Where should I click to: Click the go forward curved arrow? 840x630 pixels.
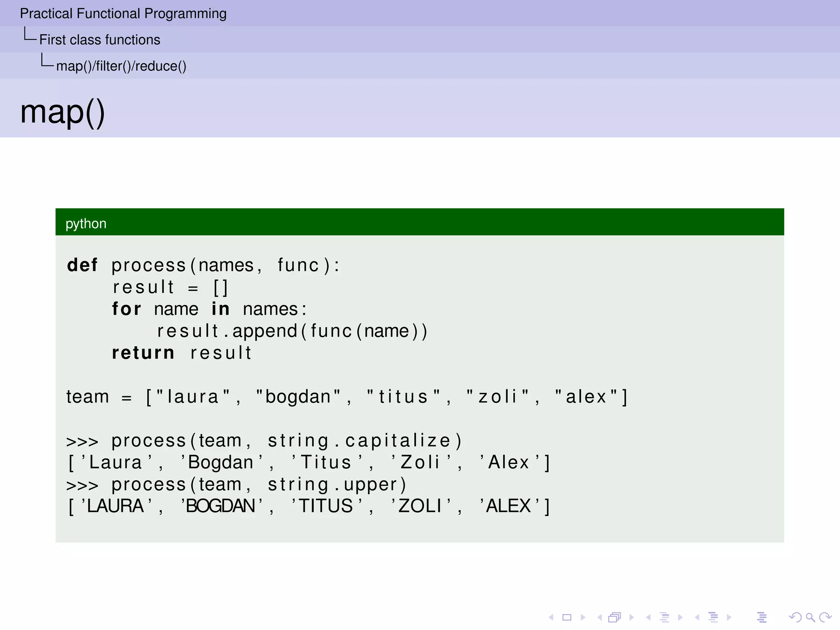[825, 617]
